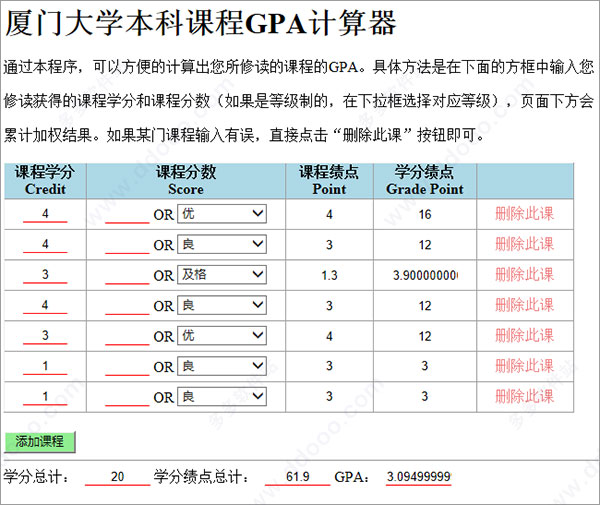Delete the first course with 删除此课

tap(525, 214)
